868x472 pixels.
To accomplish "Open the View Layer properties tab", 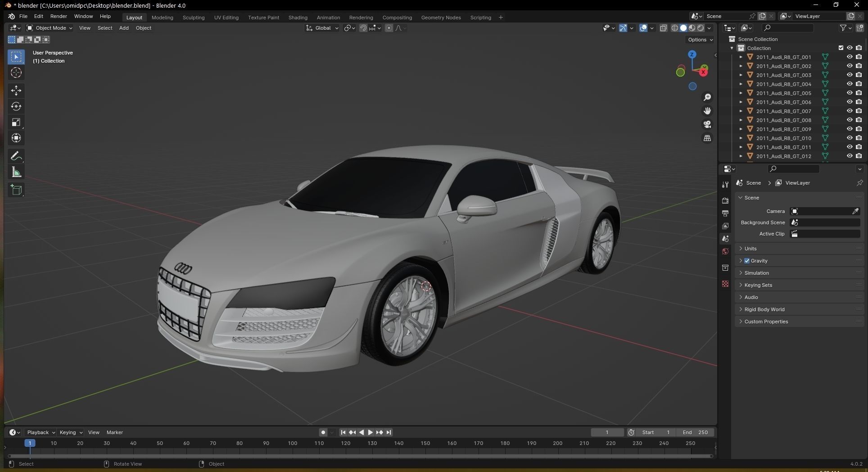I will [725, 226].
